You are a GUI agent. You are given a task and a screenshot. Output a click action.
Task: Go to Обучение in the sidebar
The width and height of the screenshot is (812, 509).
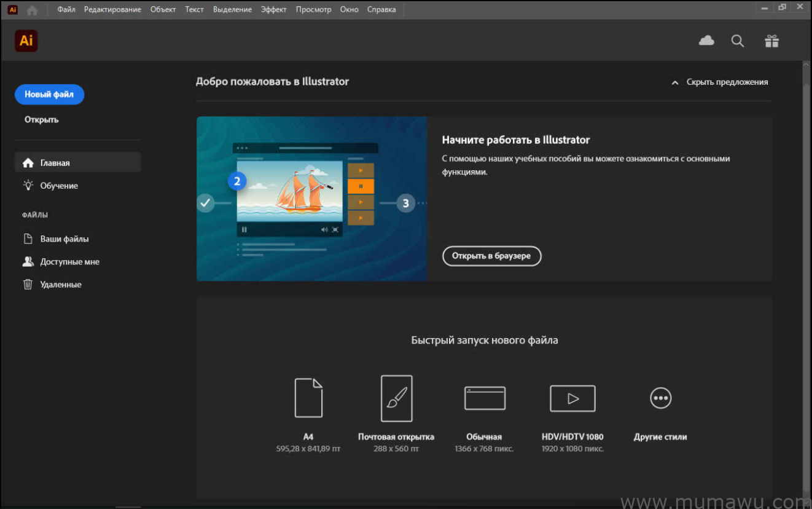(59, 186)
